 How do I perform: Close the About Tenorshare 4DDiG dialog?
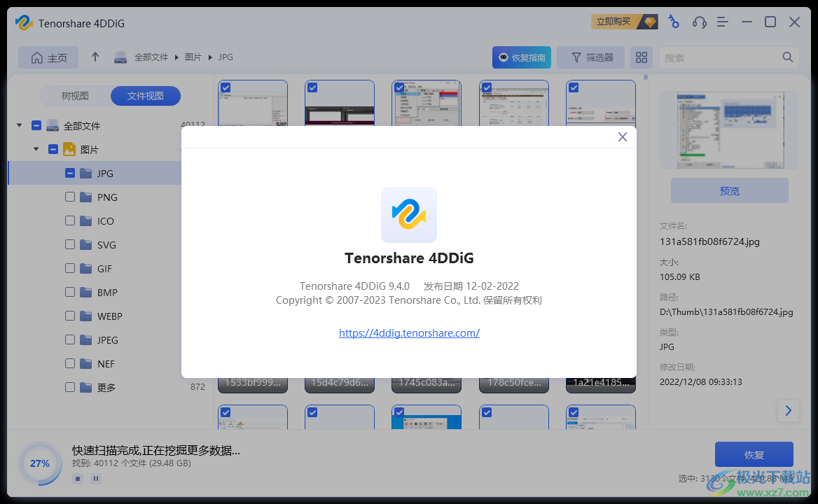coord(623,137)
